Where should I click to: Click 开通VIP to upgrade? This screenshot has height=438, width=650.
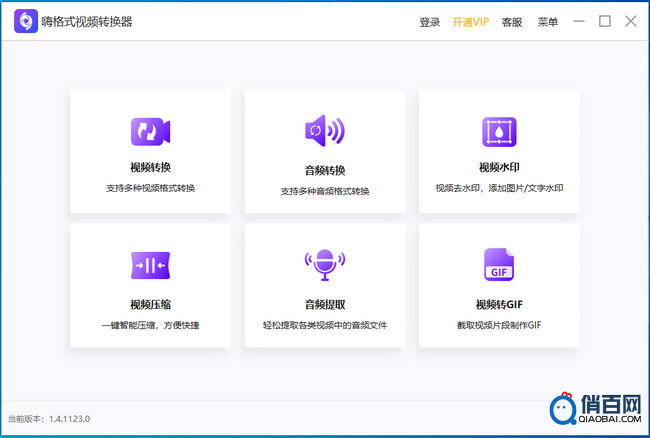[x=471, y=22]
